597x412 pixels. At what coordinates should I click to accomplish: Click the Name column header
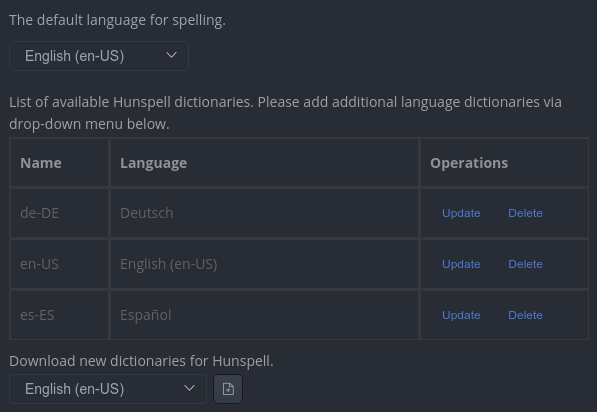(x=59, y=163)
